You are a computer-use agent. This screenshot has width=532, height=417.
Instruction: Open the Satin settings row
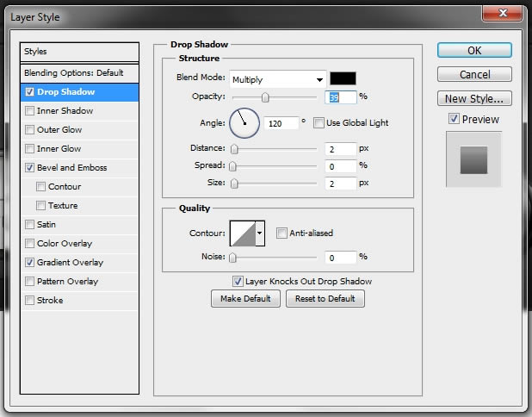[79, 225]
